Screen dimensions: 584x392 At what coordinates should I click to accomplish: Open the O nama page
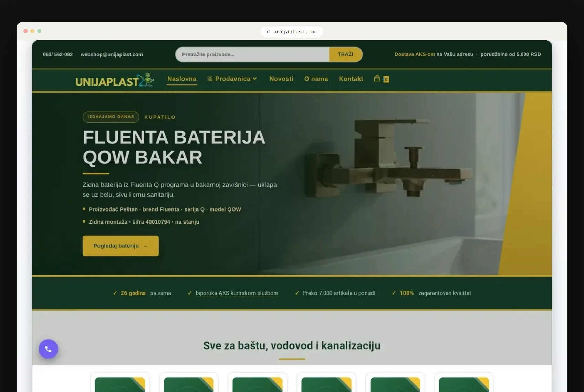pos(316,79)
